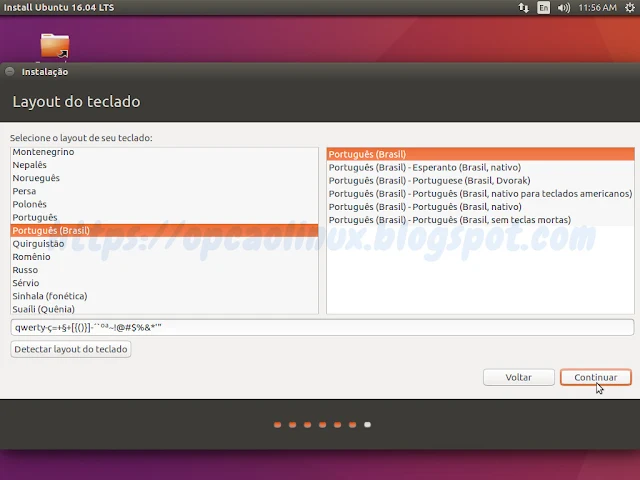The height and width of the screenshot is (480, 640).
Task: Select Norueguês keyboard layout
Action: [164, 178]
